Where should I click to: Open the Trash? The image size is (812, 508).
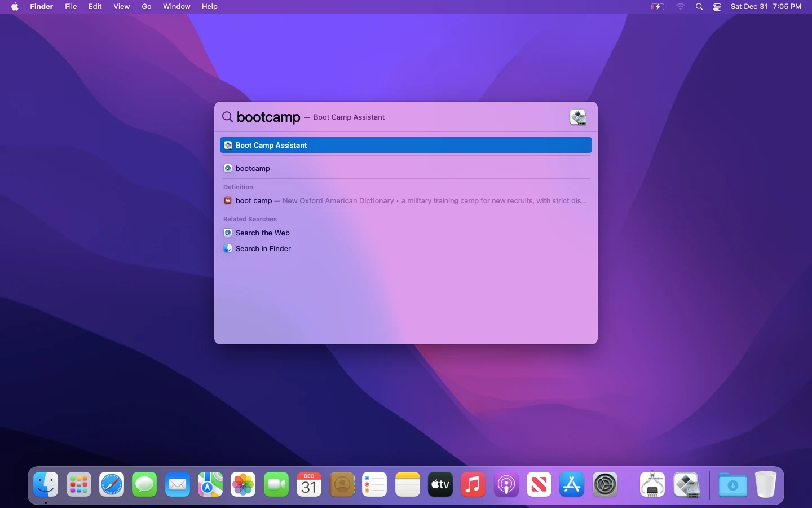(x=765, y=484)
